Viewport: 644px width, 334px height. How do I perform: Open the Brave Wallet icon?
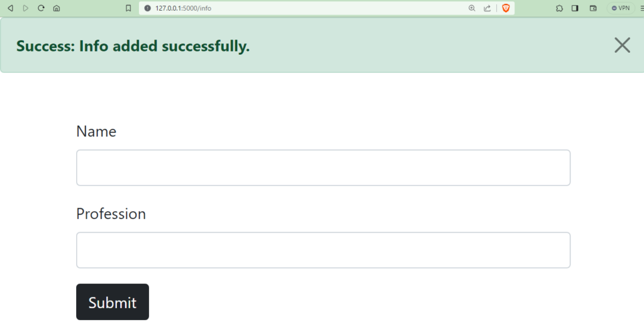click(593, 8)
